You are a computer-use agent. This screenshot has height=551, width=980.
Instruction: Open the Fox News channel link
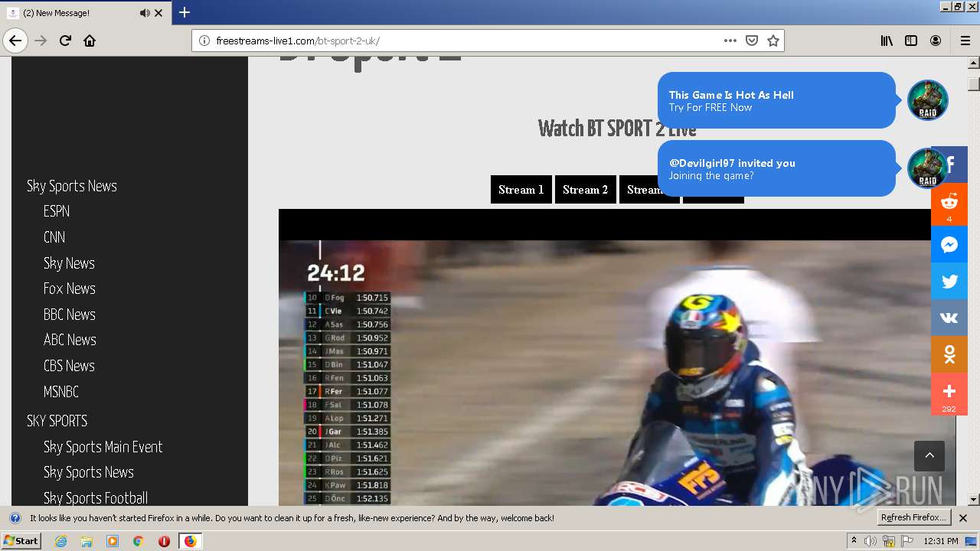(70, 289)
